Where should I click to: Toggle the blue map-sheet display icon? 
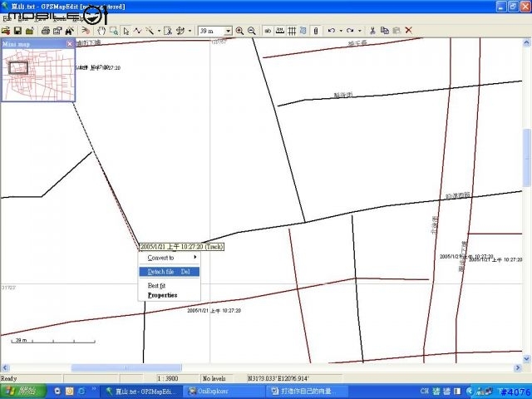303,31
